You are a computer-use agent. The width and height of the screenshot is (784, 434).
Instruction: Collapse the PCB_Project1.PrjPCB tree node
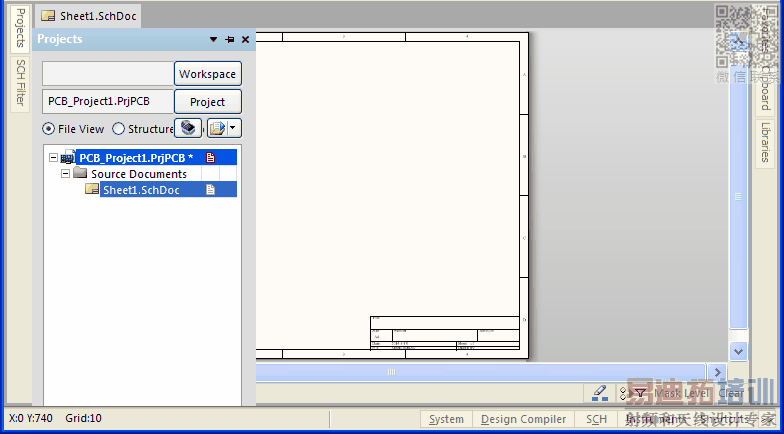coord(54,158)
